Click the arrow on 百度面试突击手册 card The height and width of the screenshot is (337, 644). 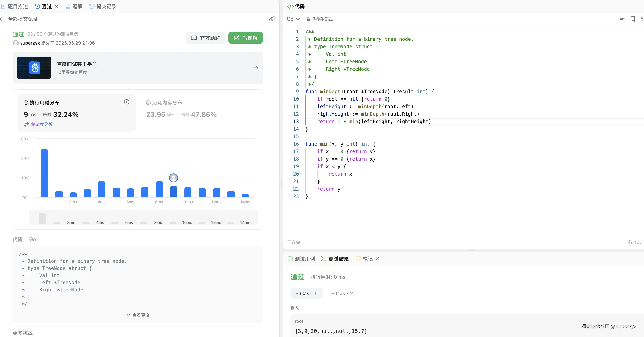(x=255, y=68)
